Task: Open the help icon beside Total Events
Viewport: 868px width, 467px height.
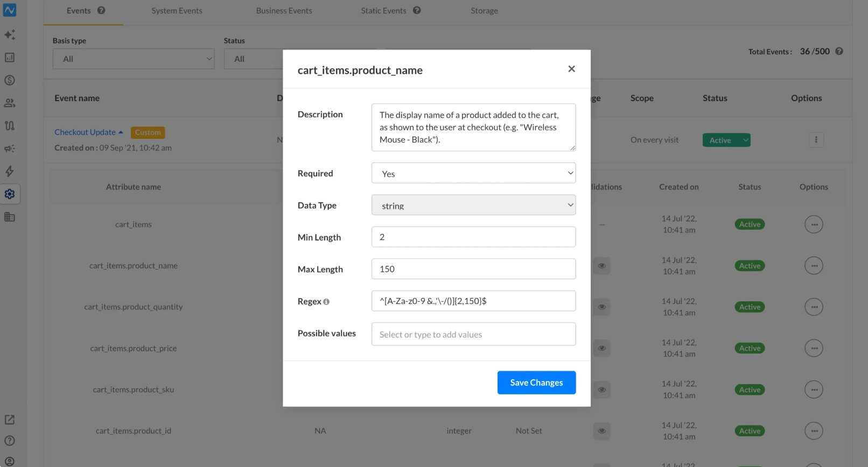Action: pos(839,51)
